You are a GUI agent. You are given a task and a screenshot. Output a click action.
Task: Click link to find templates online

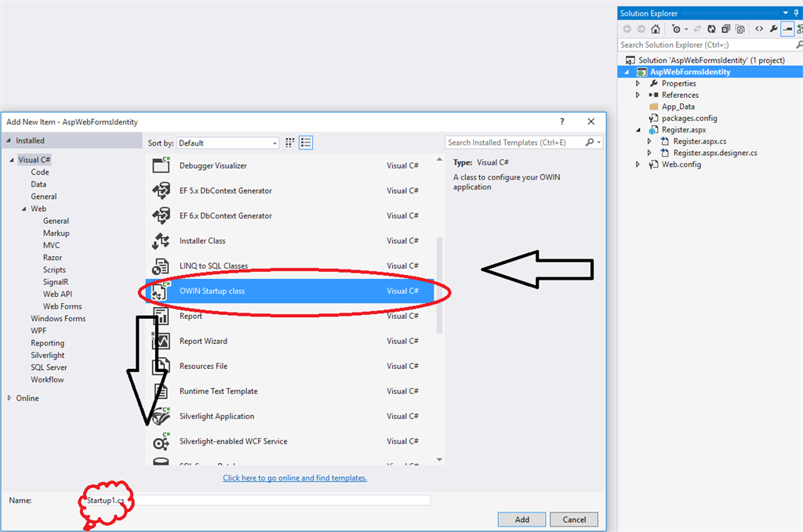pos(295,478)
